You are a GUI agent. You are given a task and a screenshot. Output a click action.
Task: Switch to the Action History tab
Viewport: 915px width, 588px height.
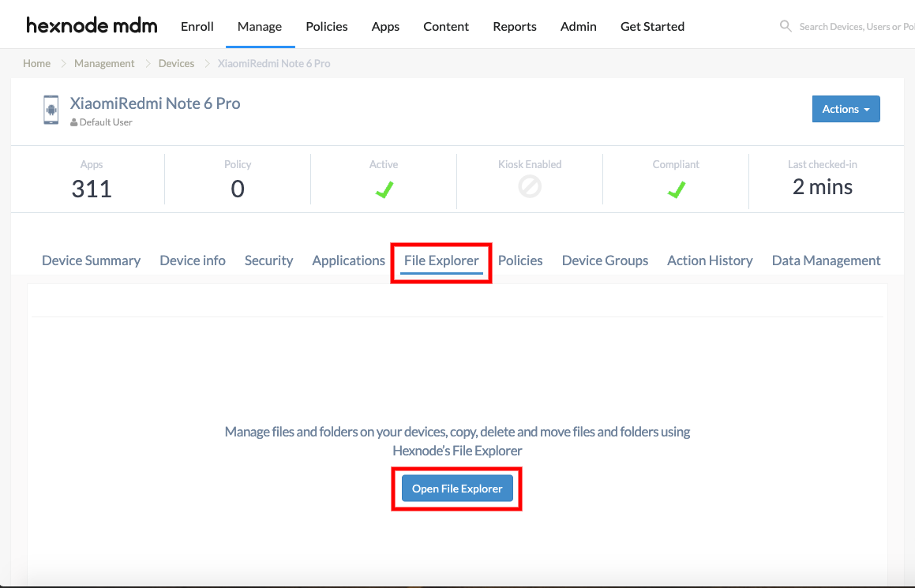711,260
